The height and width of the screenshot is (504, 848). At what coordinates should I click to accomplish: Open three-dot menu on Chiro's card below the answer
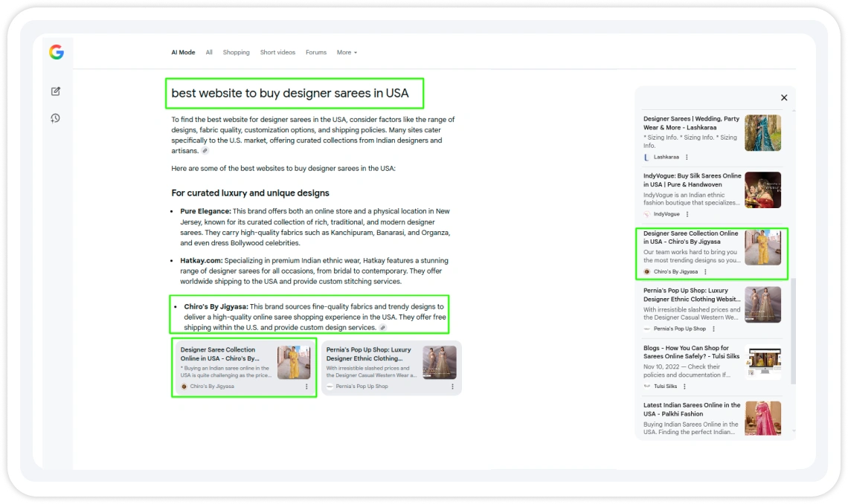click(x=306, y=387)
